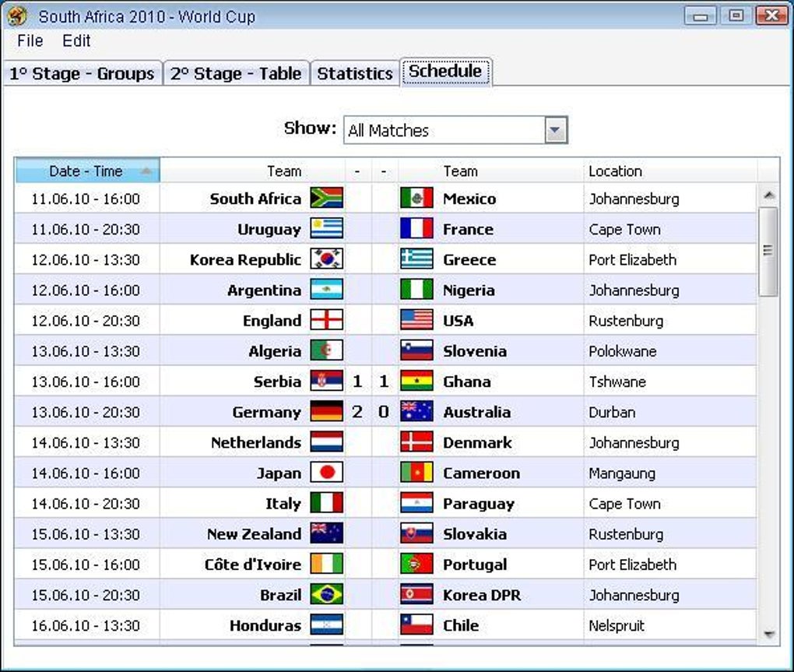Image resolution: width=794 pixels, height=672 pixels.
Task: Click the Mangaung location cell
Action: click(x=670, y=473)
